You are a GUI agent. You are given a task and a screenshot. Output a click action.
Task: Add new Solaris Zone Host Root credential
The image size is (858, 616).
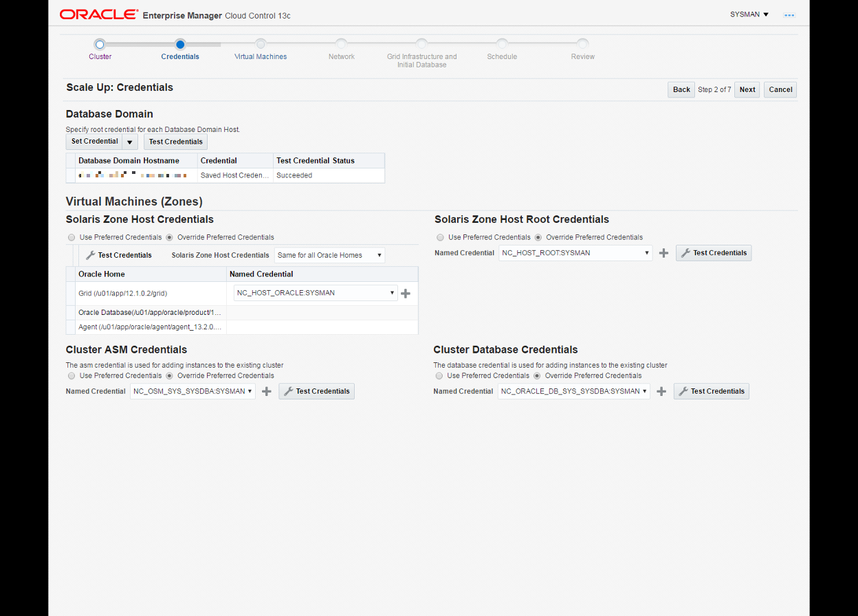(663, 253)
